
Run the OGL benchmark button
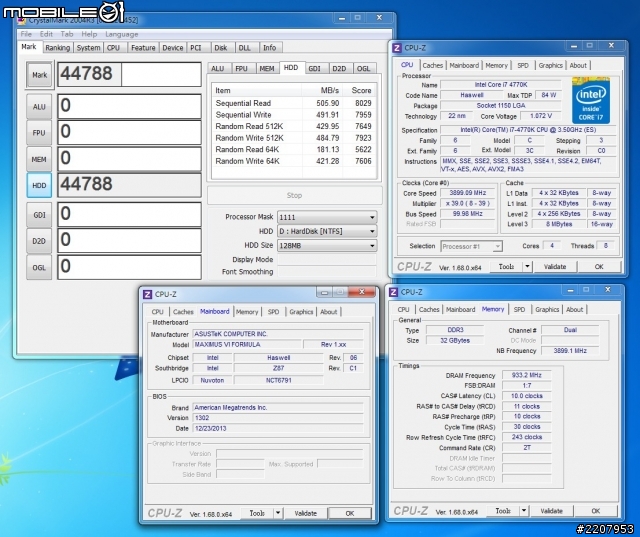(x=39, y=267)
